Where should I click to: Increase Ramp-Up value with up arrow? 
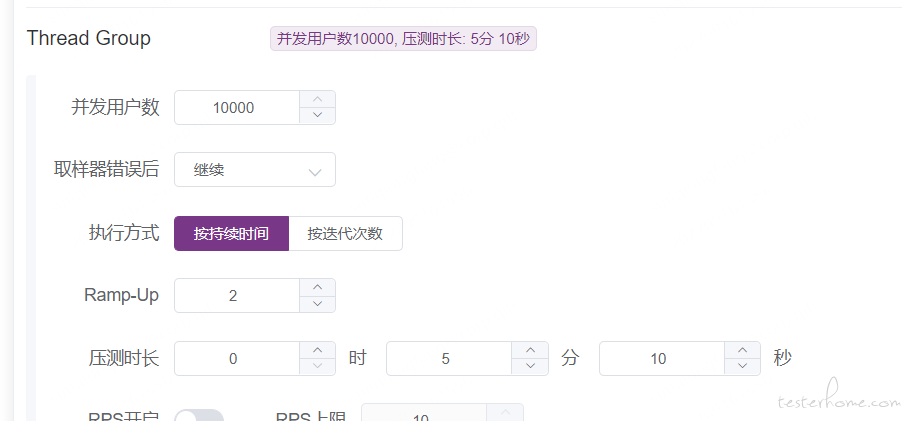click(317, 287)
